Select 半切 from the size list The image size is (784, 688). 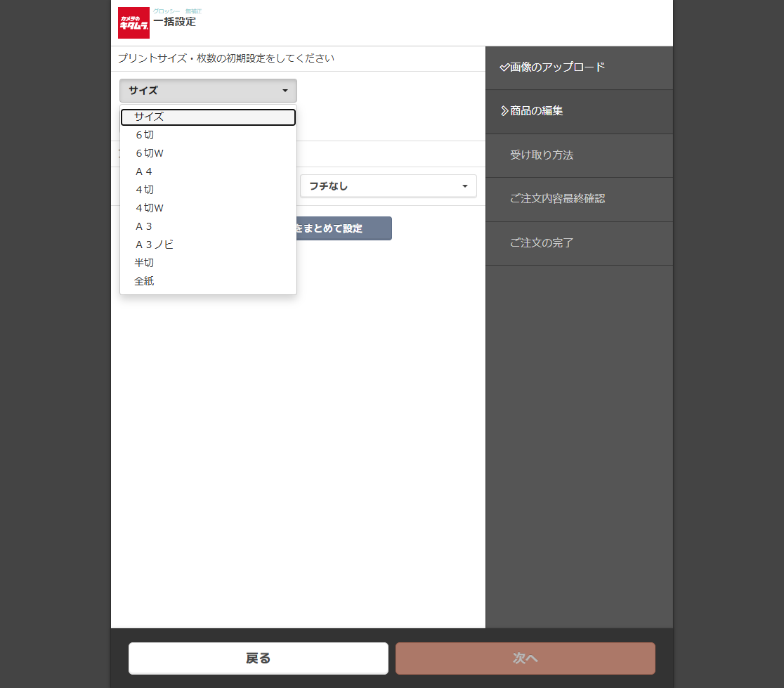point(144,263)
